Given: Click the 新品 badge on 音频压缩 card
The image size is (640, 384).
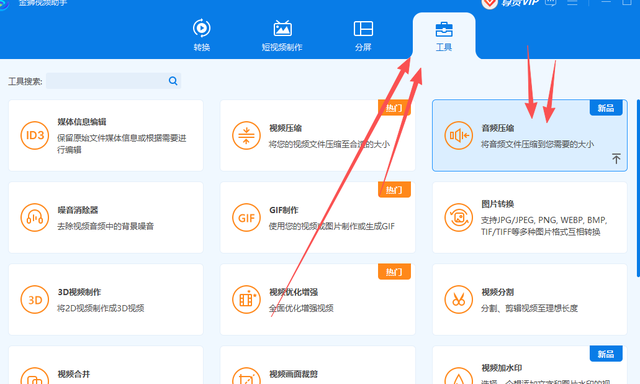Looking at the screenshot, I should coord(606,108).
